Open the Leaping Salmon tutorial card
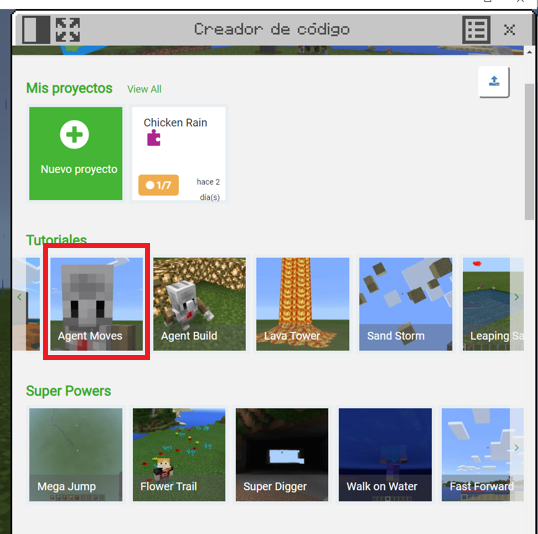538x534 pixels. pos(493,304)
